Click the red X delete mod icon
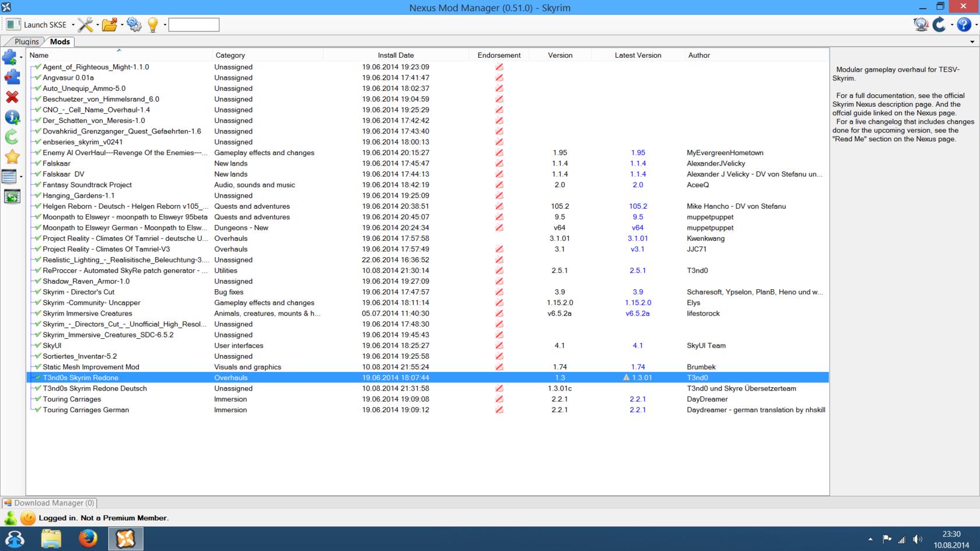 (12, 97)
